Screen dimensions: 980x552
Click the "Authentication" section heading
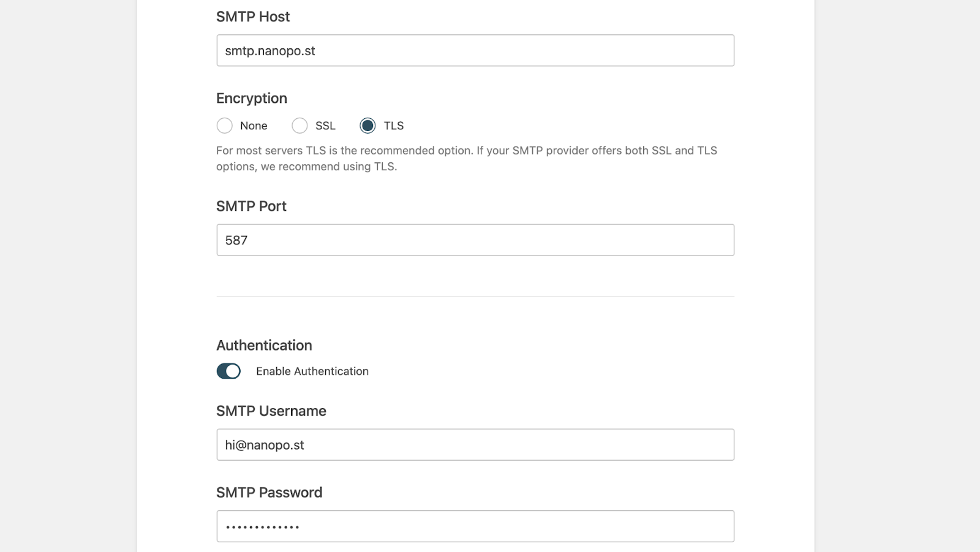tap(264, 345)
